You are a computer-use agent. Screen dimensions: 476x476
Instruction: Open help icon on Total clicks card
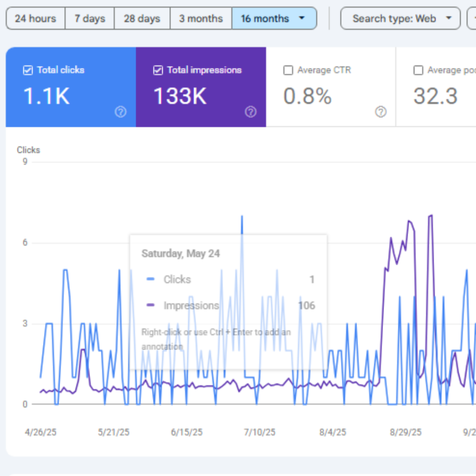(x=120, y=112)
